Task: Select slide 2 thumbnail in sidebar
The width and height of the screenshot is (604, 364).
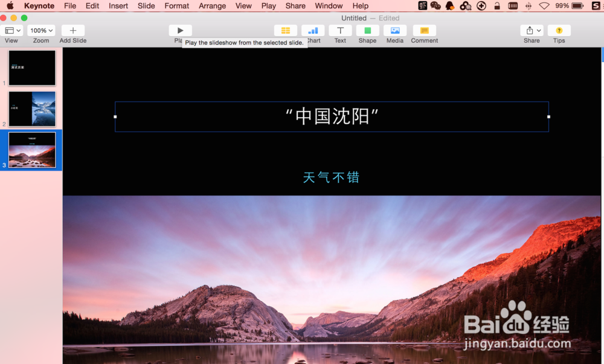Action: 31,109
